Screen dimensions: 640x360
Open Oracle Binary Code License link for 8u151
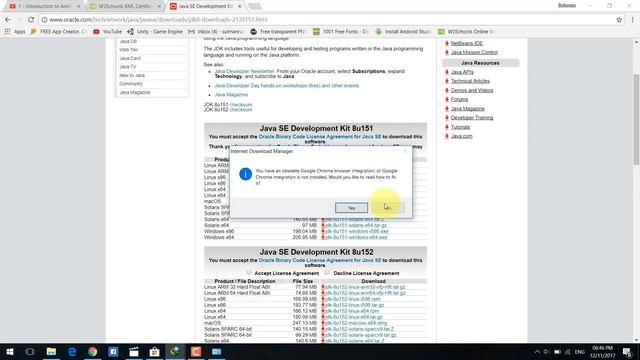tap(320, 137)
